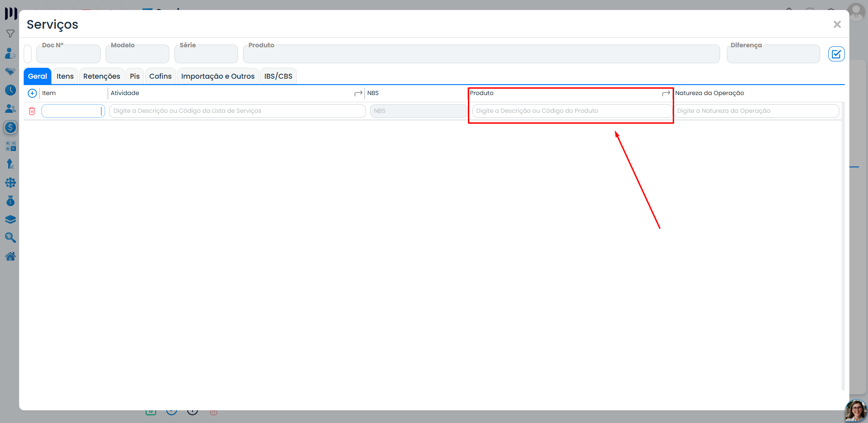Click the Natureza da Operação input field

point(756,111)
